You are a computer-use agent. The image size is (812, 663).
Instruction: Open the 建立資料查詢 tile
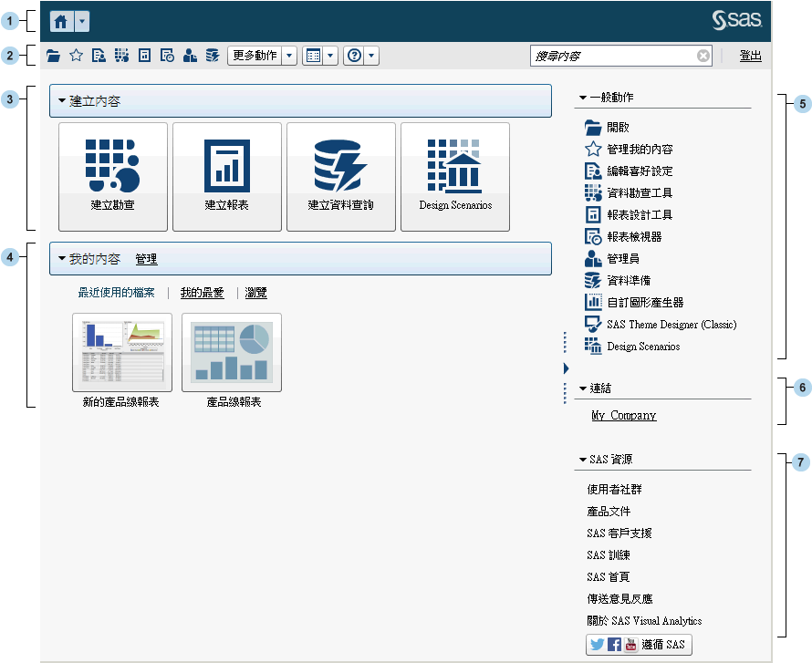pos(341,176)
